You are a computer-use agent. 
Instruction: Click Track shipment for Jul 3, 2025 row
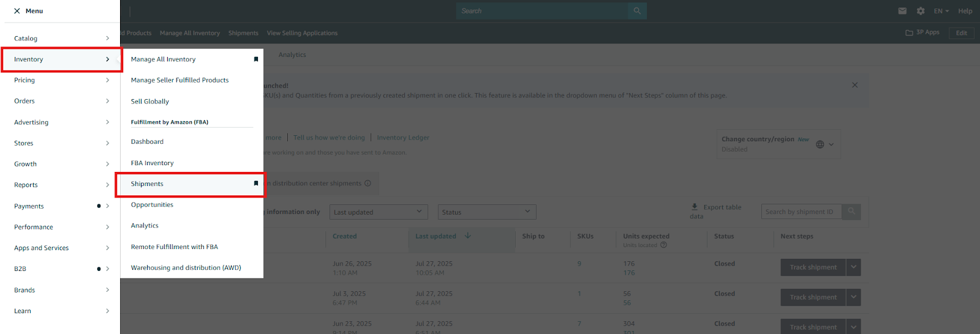(813, 297)
